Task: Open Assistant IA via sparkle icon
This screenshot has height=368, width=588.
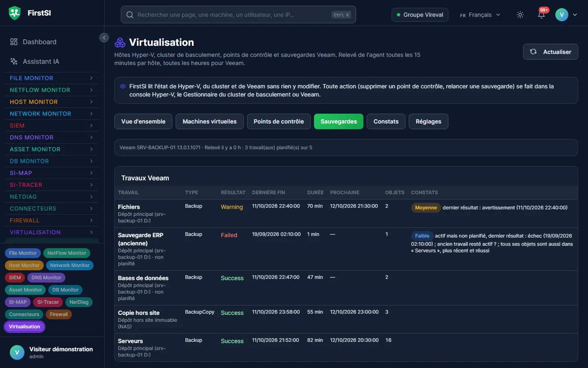Action: click(x=14, y=61)
